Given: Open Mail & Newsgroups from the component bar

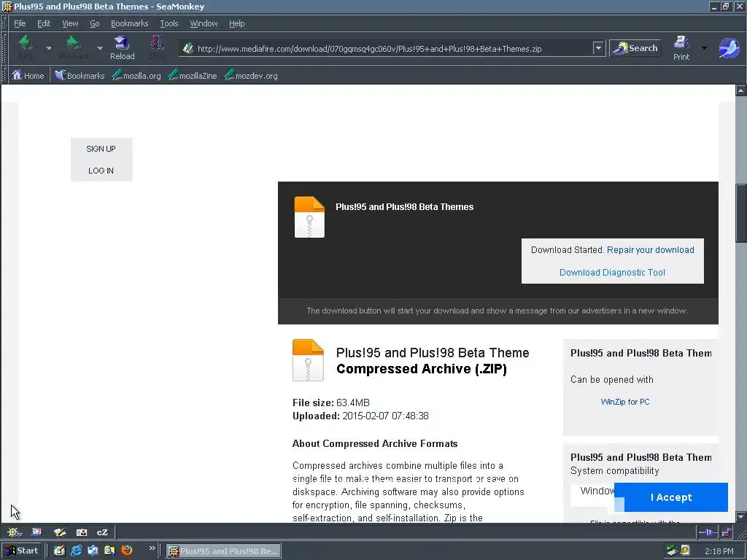Looking at the screenshot, I should 36,532.
